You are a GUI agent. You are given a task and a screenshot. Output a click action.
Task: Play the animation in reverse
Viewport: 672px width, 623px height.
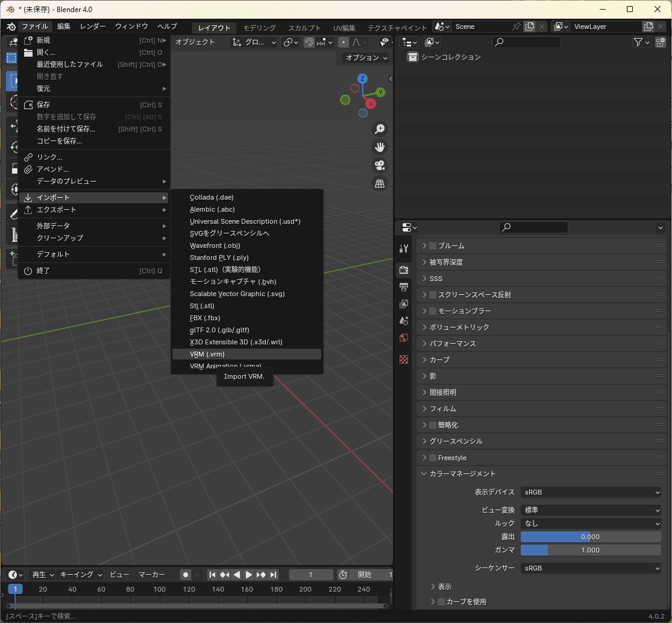(x=237, y=575)
